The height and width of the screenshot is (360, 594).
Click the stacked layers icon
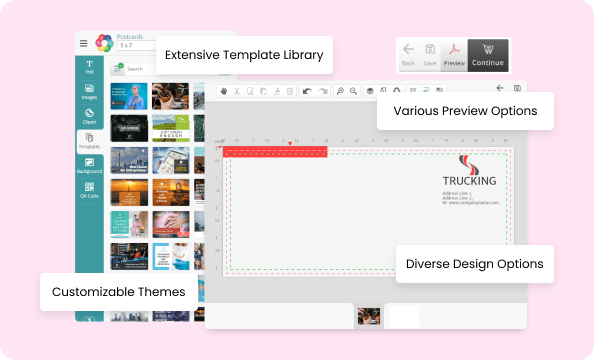(370, 91)
